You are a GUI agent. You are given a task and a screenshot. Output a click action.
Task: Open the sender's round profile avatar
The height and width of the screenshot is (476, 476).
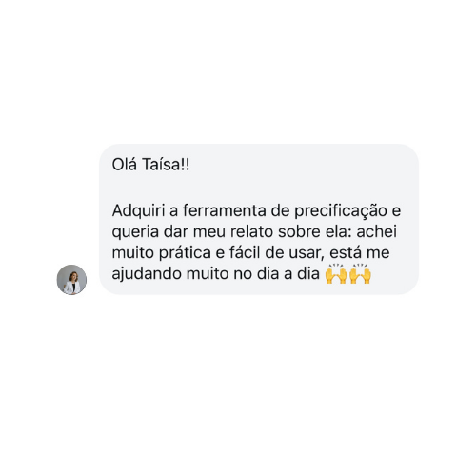point(71,280)
